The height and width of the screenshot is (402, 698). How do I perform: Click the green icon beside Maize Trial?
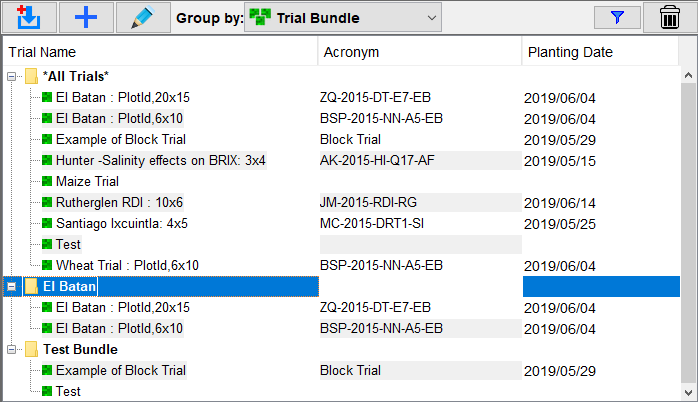[46, 182]
